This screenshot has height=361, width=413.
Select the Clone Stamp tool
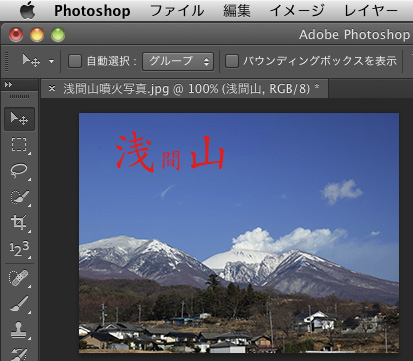click(19, 329)
